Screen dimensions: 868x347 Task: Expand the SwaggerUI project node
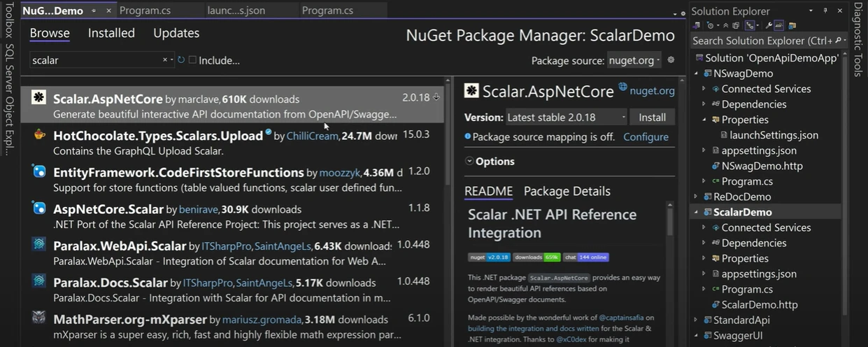[x=696, y=335]
